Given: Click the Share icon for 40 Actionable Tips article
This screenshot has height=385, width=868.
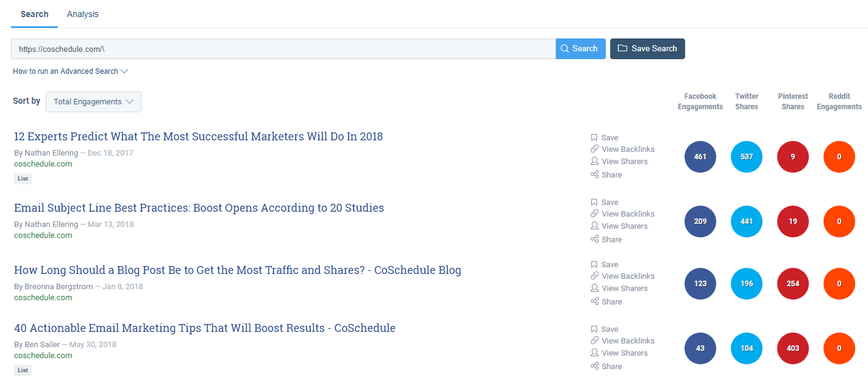Looking at the screenshot, I should coord(594,366).
